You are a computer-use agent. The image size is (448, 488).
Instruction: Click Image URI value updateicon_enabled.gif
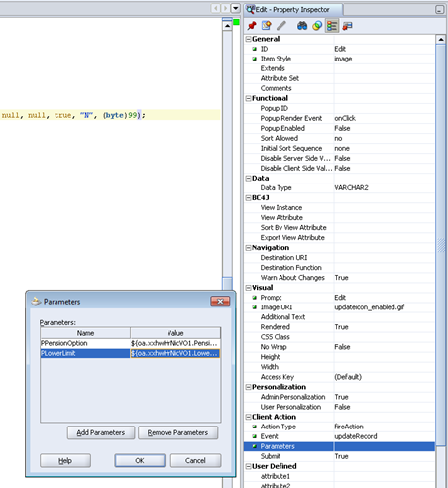pos(370,307)
